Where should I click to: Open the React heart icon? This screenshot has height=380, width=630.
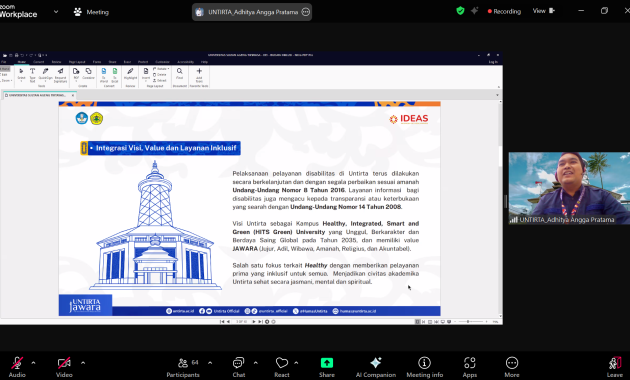point(282,367)
